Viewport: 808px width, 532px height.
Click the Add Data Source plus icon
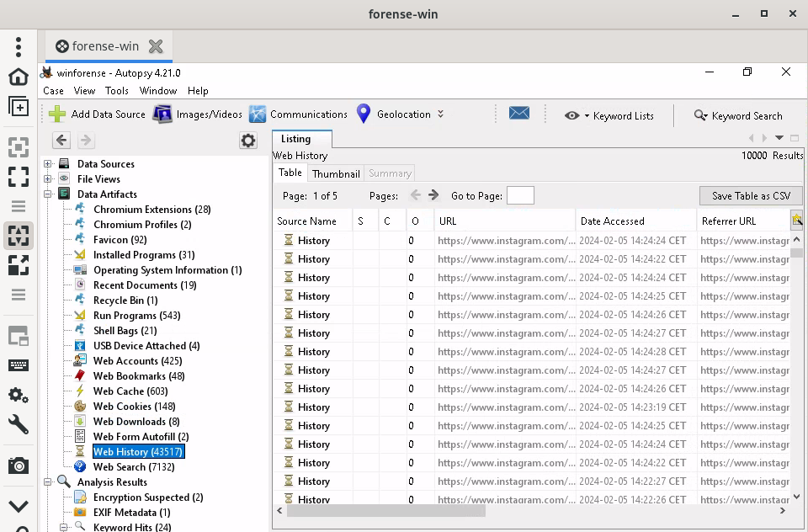pos(57,114)
